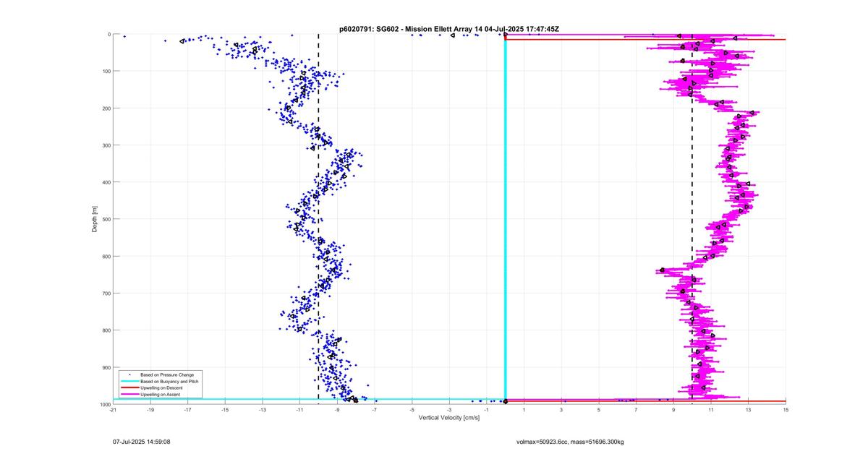Click the y-axis tick label '1000'
This screenshot has width=868, height=454.
pos(104,404)
